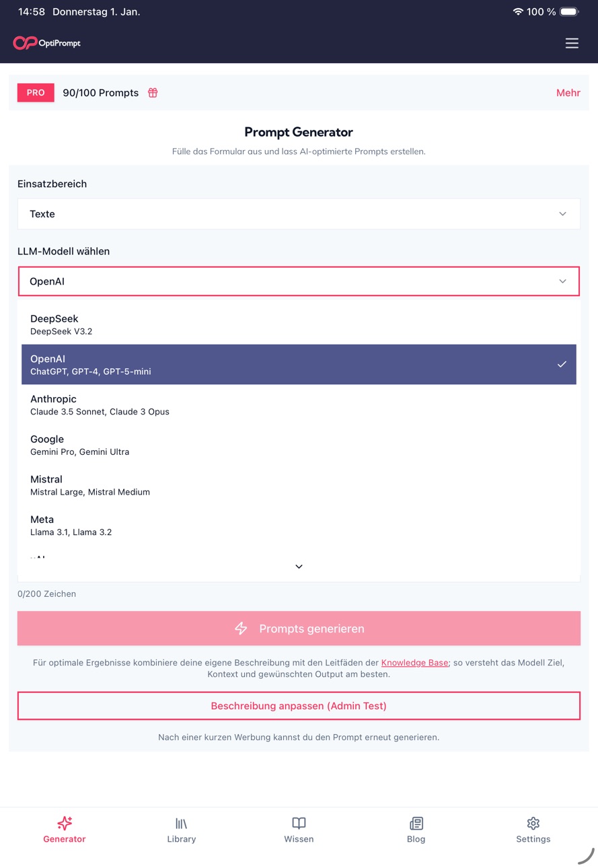Pick Mistral from the model list

point(299,485)
